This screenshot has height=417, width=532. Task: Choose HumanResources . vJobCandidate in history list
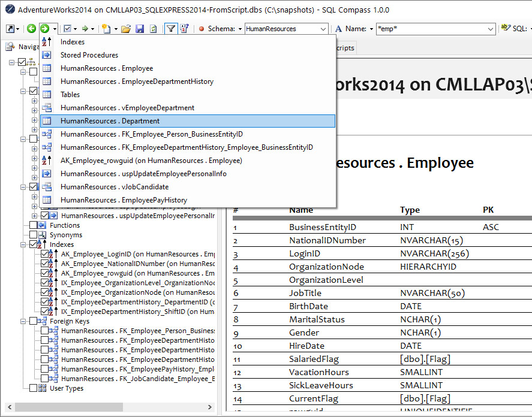point(114,187)
